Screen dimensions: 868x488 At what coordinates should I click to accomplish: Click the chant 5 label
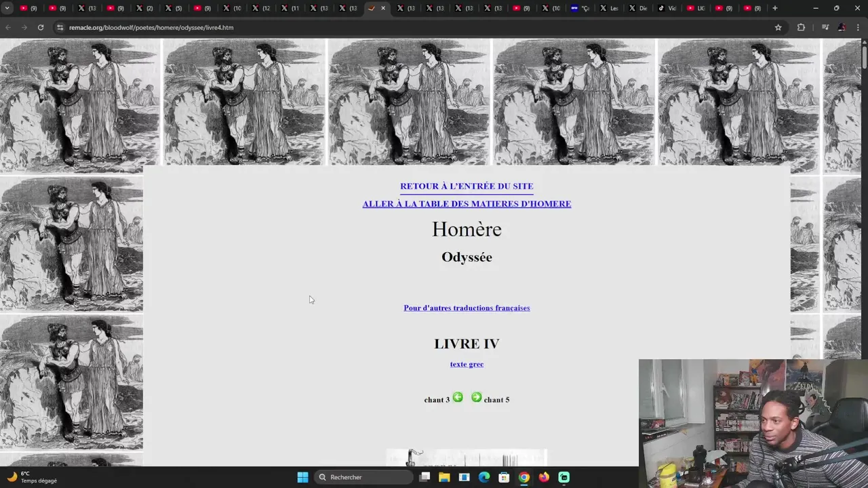point(496,400)
